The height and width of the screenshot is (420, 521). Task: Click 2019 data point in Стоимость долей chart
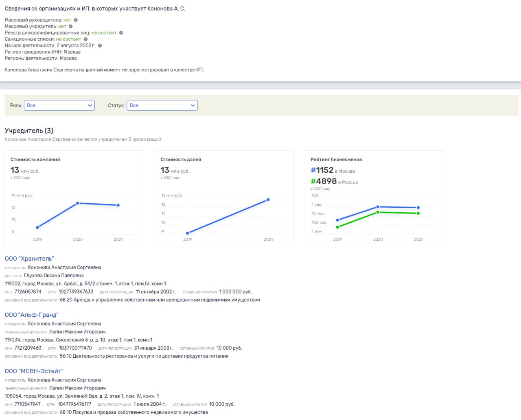tap(188, 233)
